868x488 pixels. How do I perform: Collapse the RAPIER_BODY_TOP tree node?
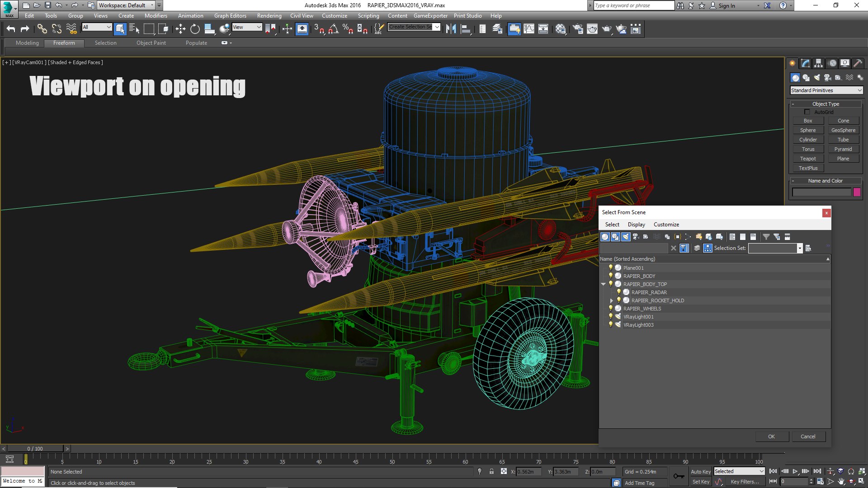pos(603,284)
